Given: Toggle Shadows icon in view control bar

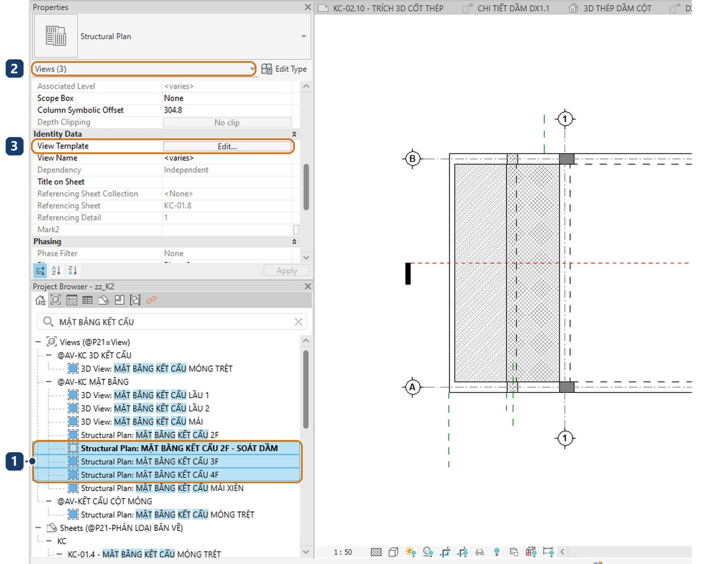Looking at the screenshot, I should (428, 552).
